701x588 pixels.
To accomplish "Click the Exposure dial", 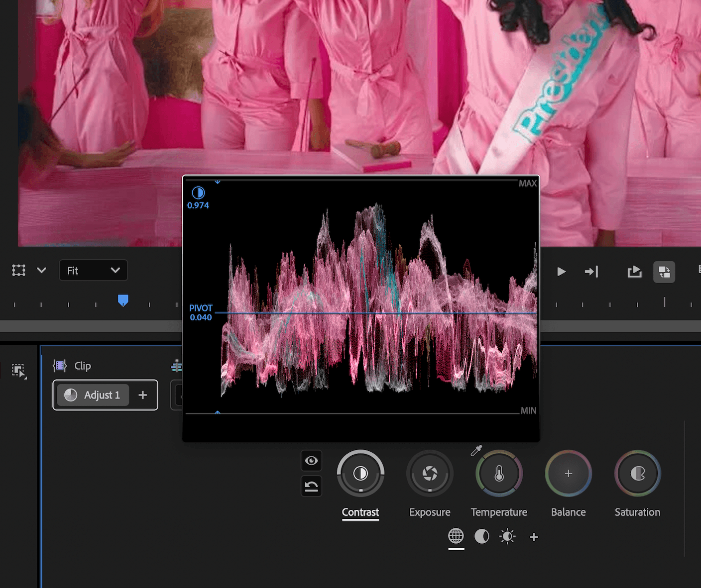I will pyautogui.click(x=430, y=473).
